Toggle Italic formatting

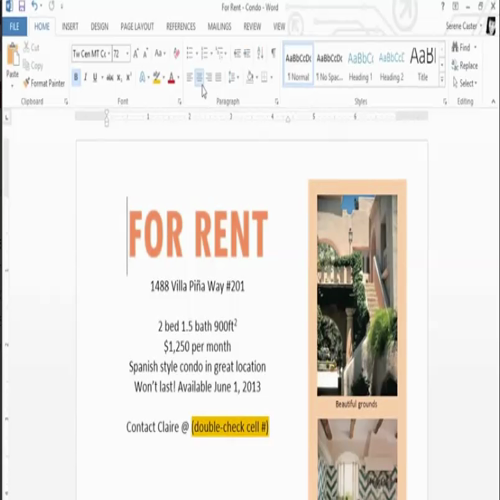[85, 77]
